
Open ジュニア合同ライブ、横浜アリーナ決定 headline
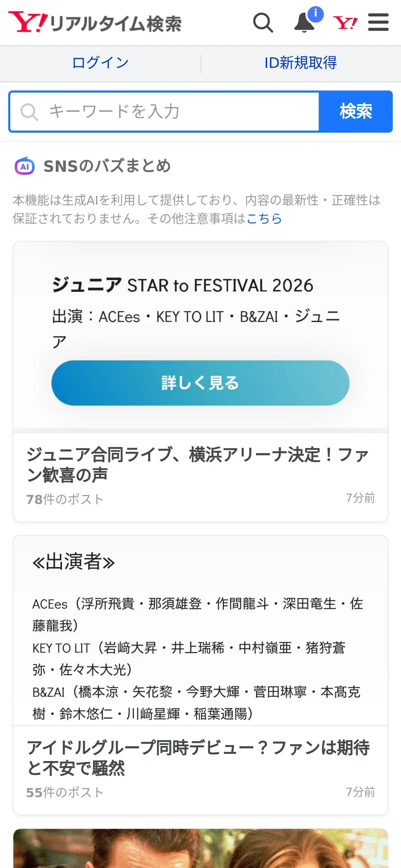point(197,465)
